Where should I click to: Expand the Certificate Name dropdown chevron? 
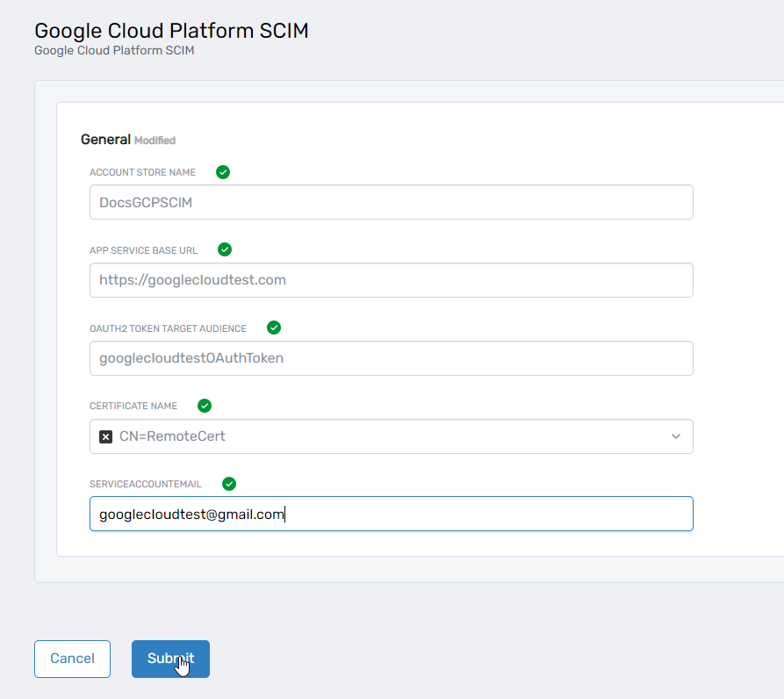pyautogui.click(x=675, y=436)
